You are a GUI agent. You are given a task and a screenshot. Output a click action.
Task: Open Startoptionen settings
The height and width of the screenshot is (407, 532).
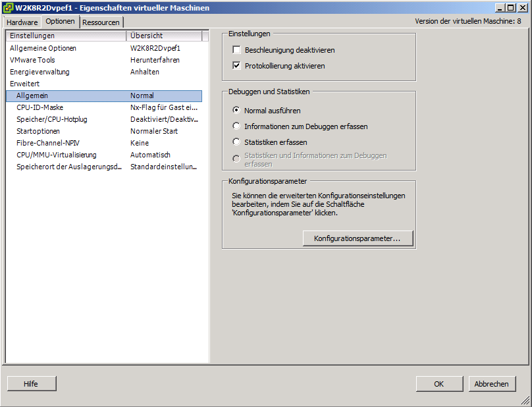(x=104, y=131)
